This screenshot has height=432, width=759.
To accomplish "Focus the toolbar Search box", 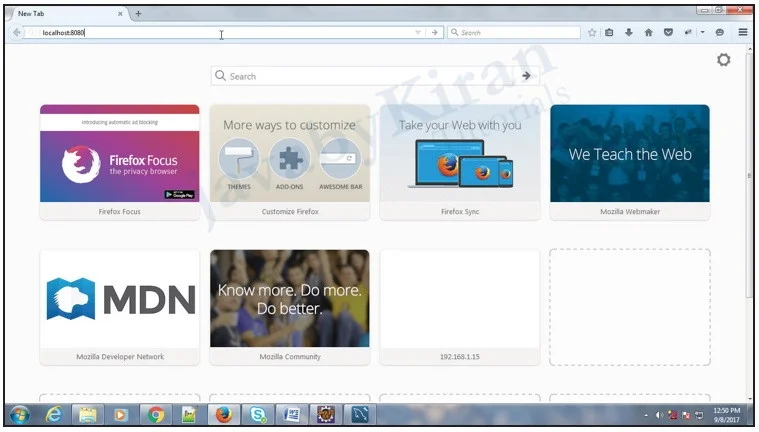I will [x=514, y=32].
